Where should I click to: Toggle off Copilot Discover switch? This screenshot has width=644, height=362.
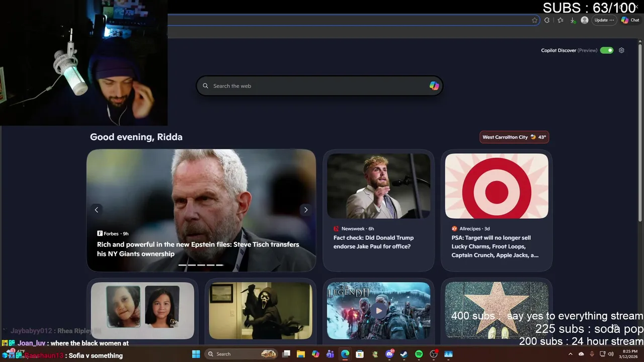[607, 50]
